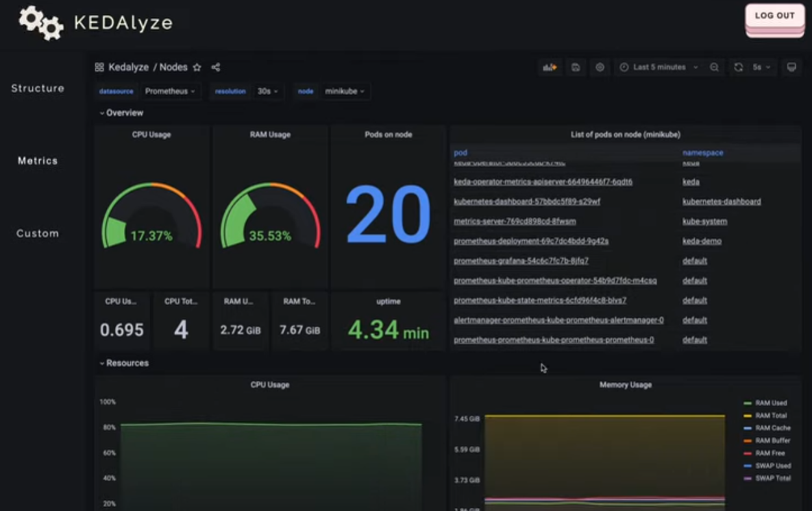
Task: Click the RAM Usage gauge title
Action: 270,135
